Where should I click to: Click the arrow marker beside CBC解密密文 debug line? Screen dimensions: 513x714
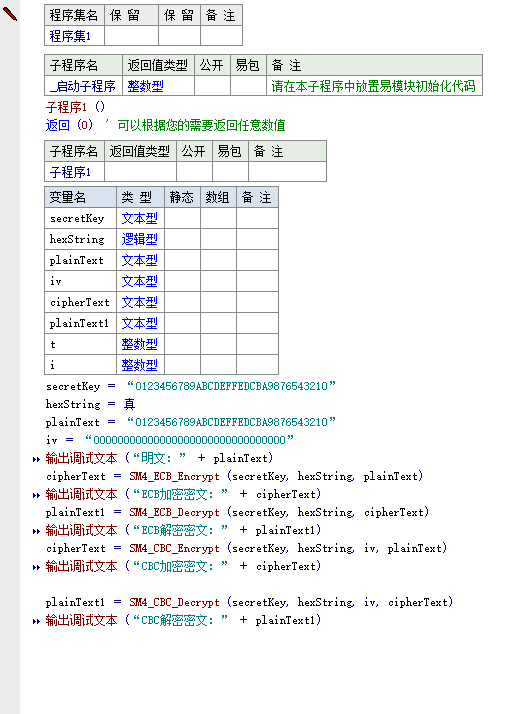coord(36,621)
